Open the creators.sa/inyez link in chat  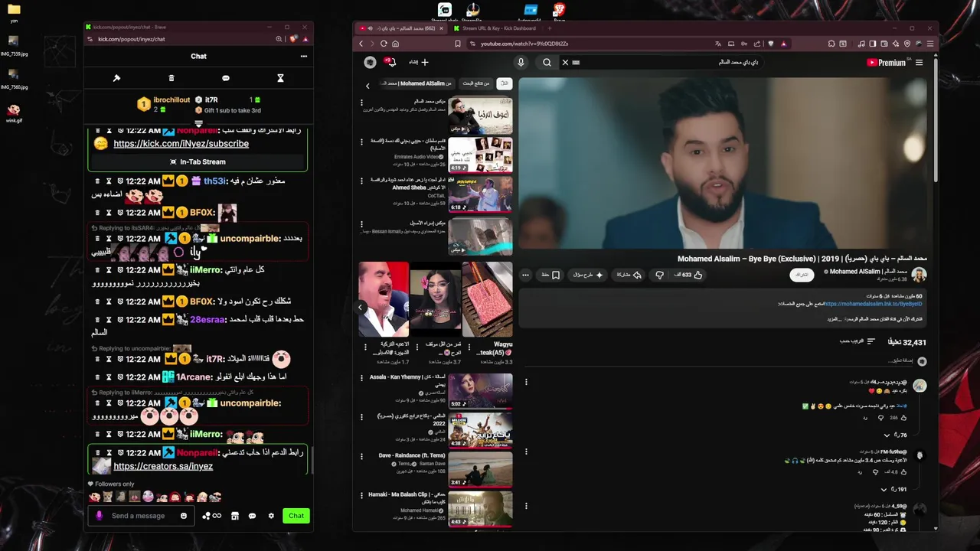tap(163, 466)
